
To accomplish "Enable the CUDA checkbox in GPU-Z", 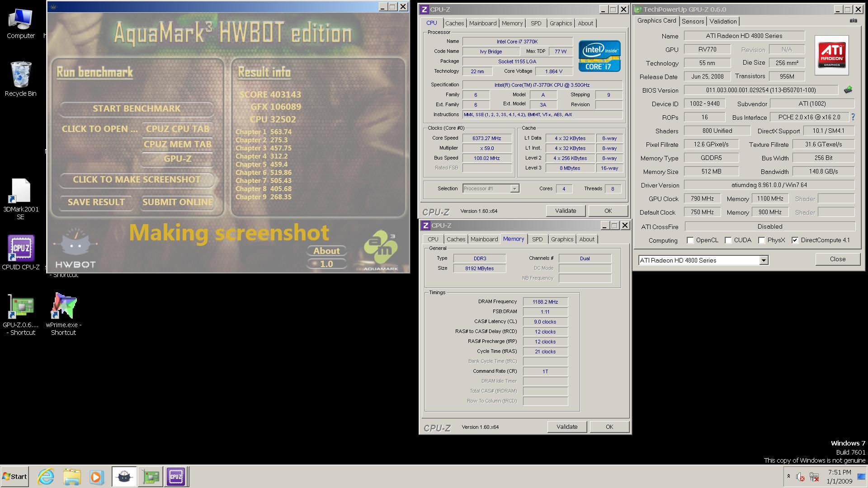I will (x=728, y=240).
